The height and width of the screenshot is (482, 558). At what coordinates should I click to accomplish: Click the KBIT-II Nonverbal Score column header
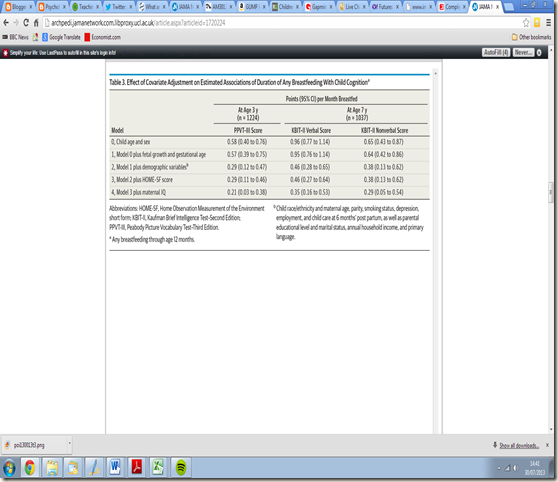pyautogui.click(x=385, y=130)
